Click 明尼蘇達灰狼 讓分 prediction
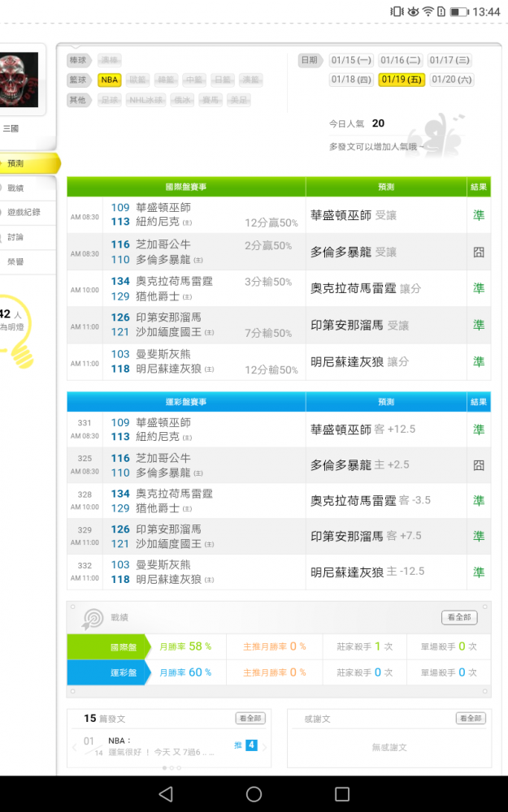Image resolution: width=508 pixels, height=812 pixels. click(360, 362)
